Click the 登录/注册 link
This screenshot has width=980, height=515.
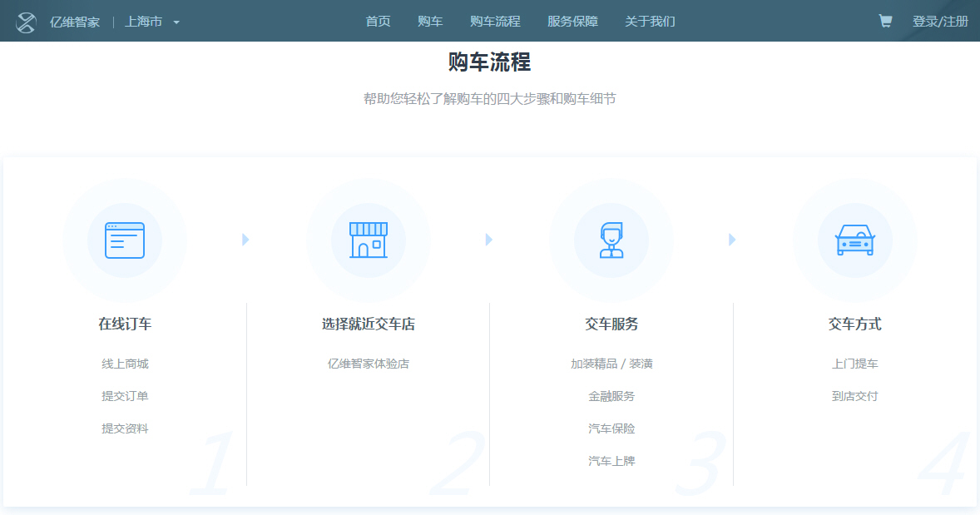940,22
